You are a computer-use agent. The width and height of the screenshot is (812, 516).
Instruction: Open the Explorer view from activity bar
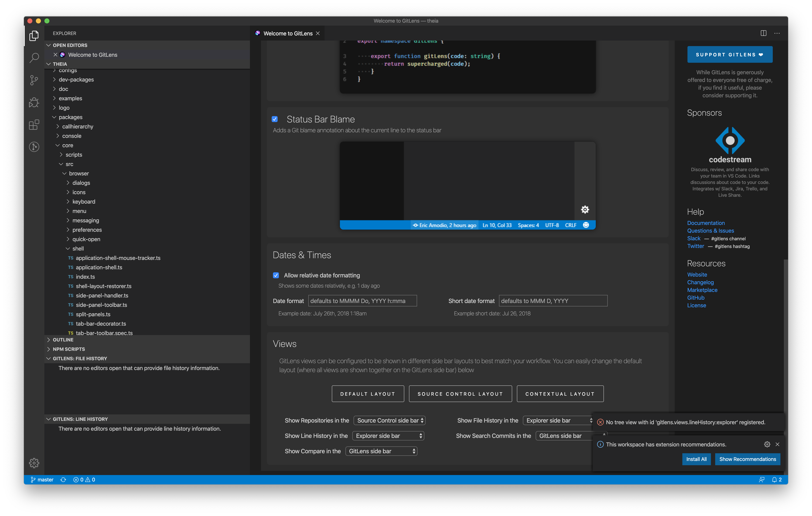pos(34,35)
